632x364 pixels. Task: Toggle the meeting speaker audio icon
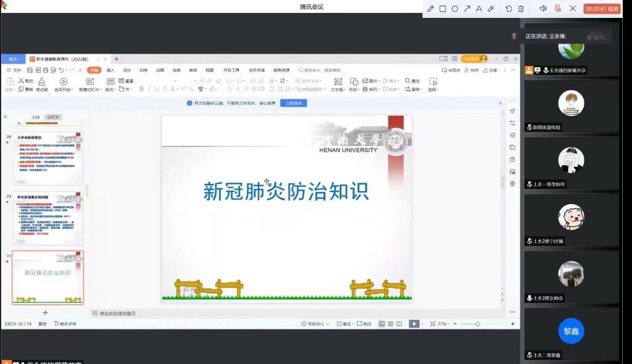[543, 9]
